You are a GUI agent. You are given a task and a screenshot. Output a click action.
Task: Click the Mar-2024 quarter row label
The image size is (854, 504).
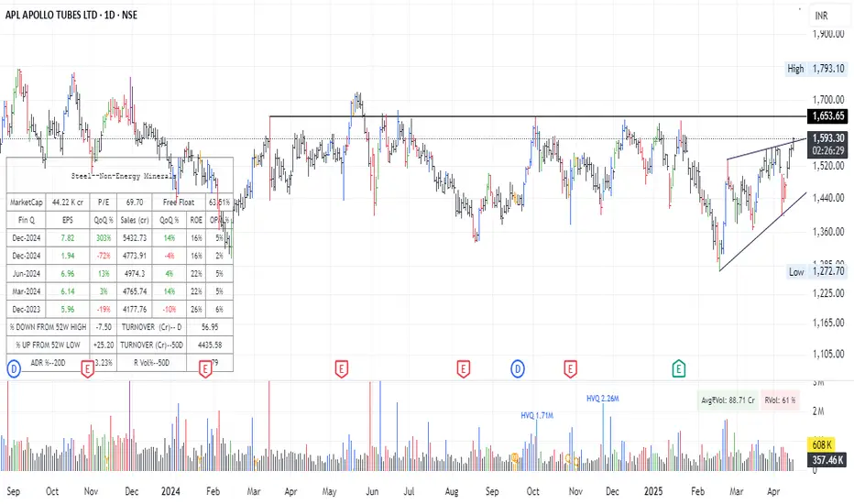pos(27,291)
